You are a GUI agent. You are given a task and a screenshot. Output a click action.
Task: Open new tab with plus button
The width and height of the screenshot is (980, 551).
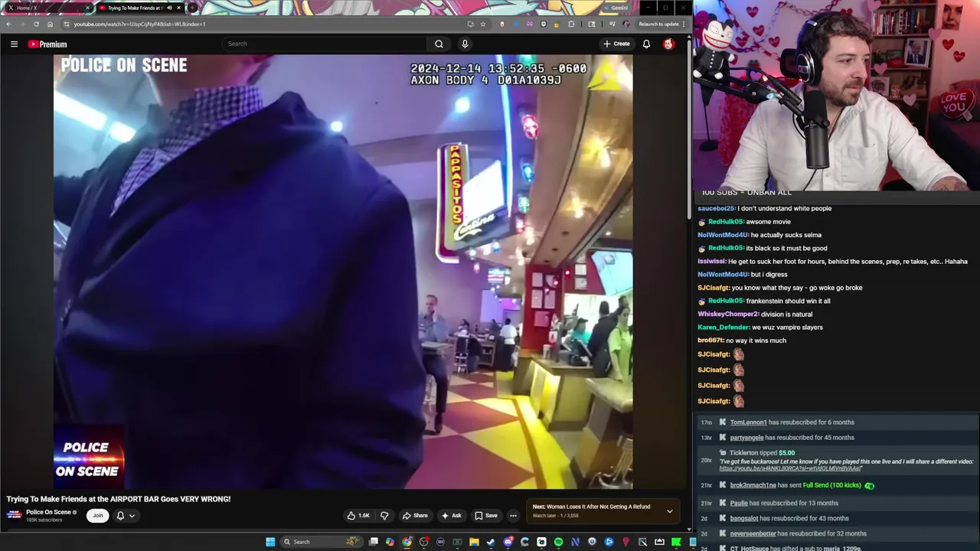click(191, 8)
